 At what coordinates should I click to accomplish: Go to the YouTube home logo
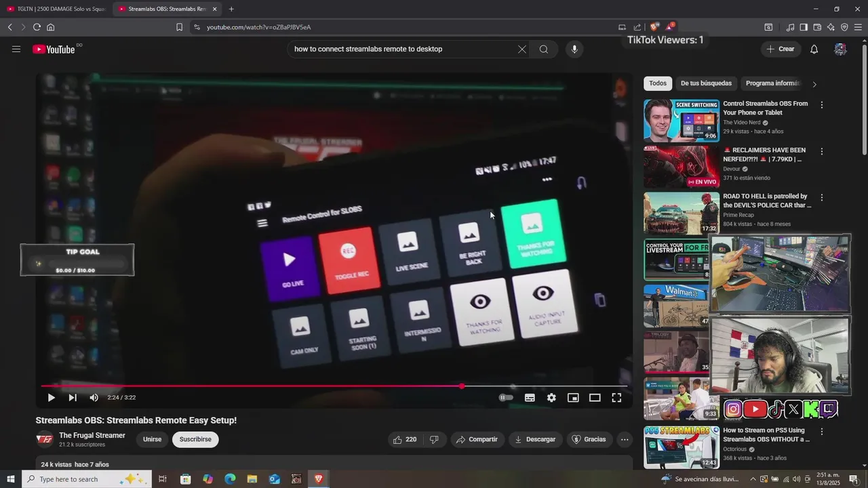coord(54,49)
